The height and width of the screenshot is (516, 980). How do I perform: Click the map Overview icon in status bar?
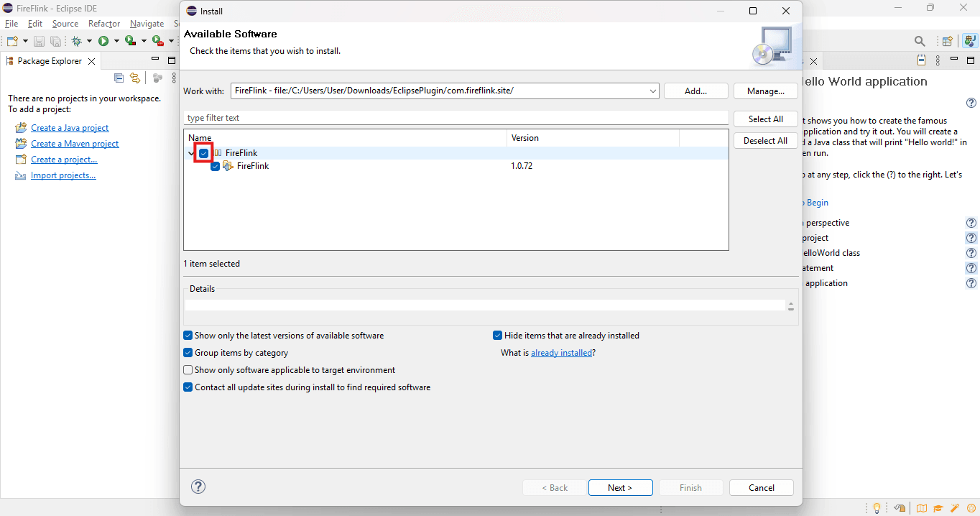(922, 509)
